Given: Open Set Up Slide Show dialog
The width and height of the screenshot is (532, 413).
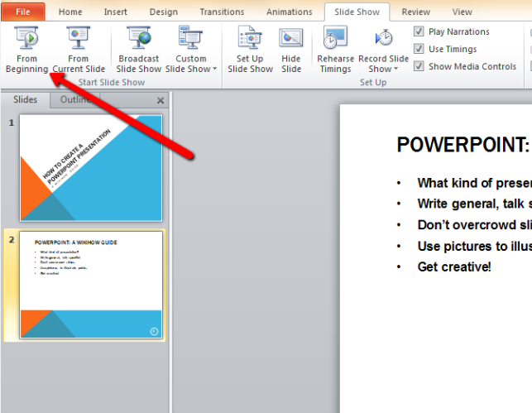Looking at the screenshot, I should (x=250, y=50).
